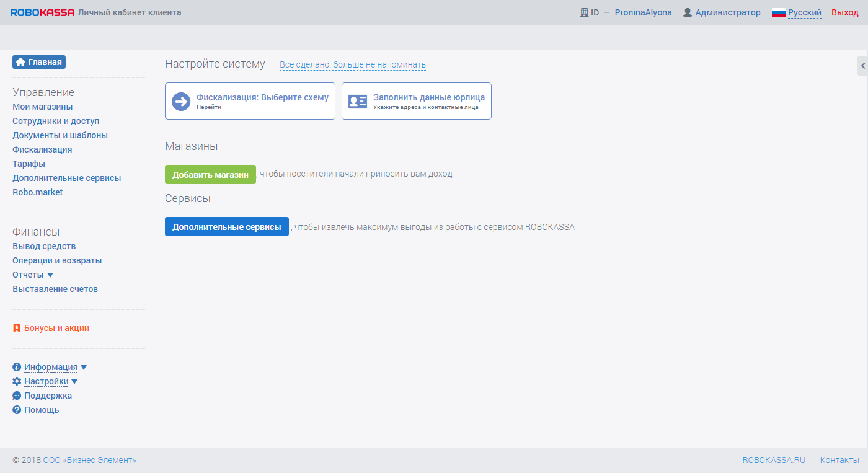Screen dimensions: 868x473
Task: Click ProninaAlyona account ID
Action: click(643, 12)
